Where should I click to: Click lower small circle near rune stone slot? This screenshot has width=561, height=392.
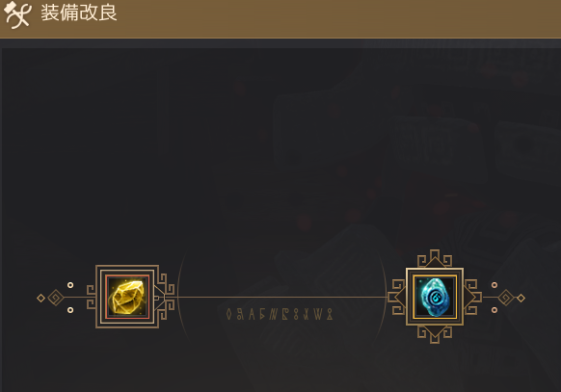[x=494, y=310]
